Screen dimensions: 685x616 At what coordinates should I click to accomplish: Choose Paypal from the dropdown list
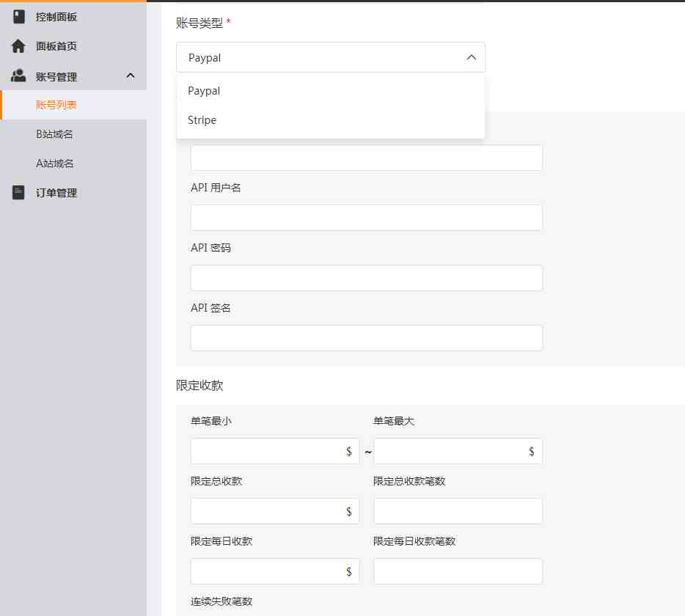(x=331, y=91)
